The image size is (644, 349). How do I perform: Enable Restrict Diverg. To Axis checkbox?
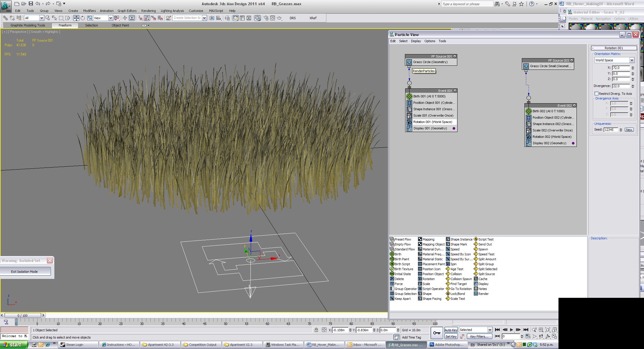coord(597,94)
